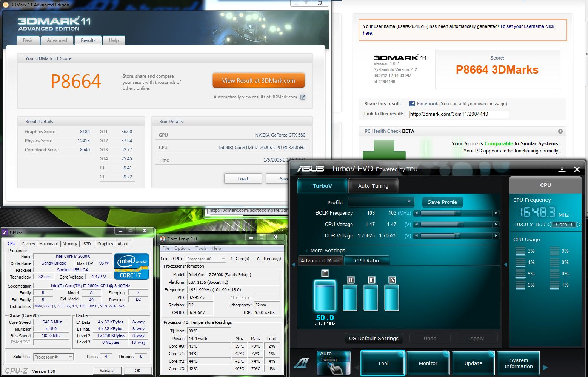Click OS Default Settings button

374,338
